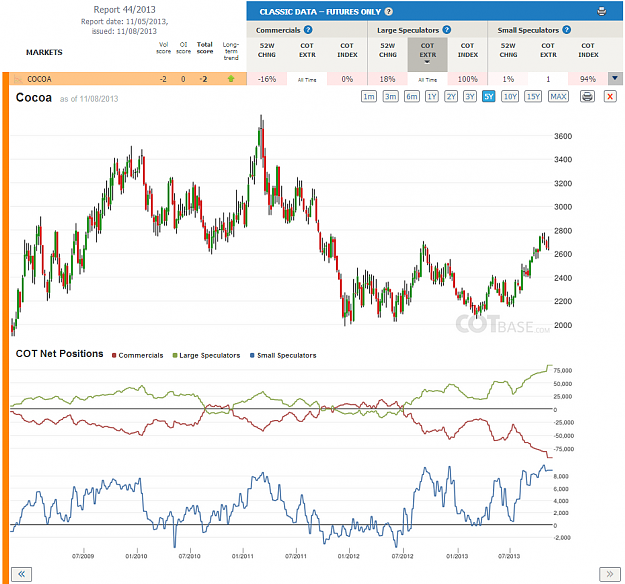
Task: Choose the 10Y chart period button
Action: click(510, 96)
